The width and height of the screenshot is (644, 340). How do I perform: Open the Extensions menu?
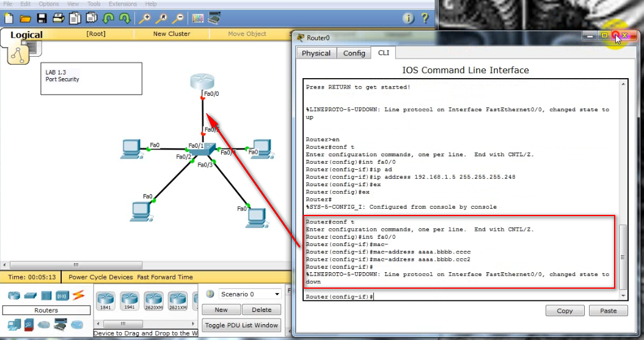click(x=122, y=4)
